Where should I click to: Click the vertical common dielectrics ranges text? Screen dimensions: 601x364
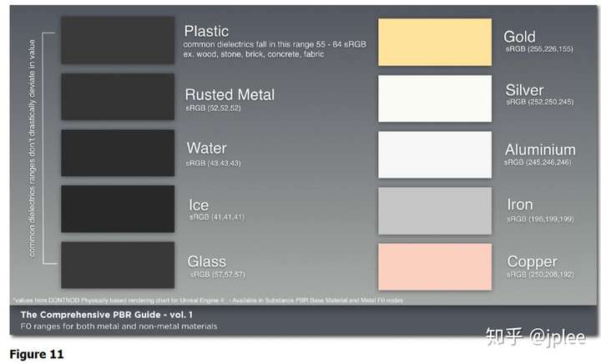(32, 149)
